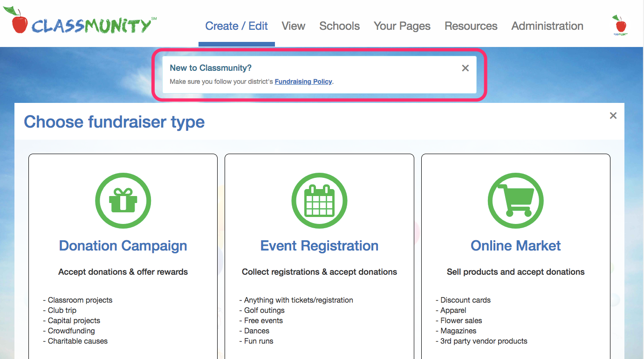This screenshot has width=644, height=359.
Task: Click the Event Registration title link
Action: click(x=319, y=246)
